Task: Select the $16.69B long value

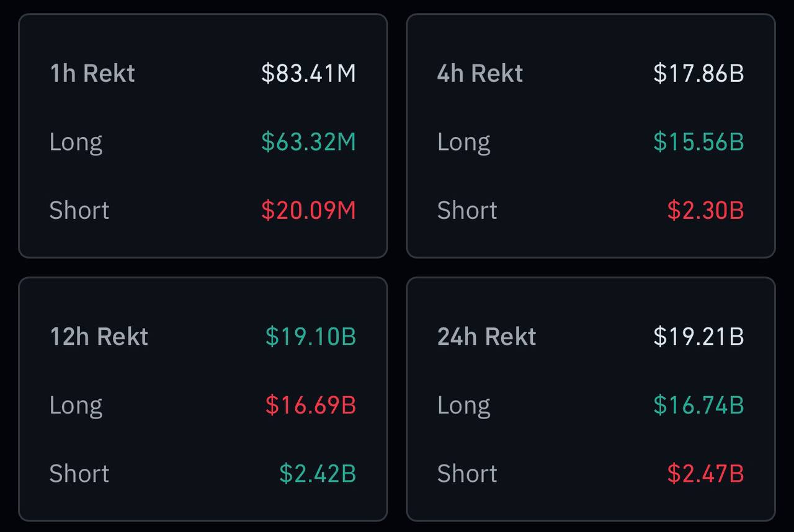Action: pyautogui.click(x=311, y=405)
